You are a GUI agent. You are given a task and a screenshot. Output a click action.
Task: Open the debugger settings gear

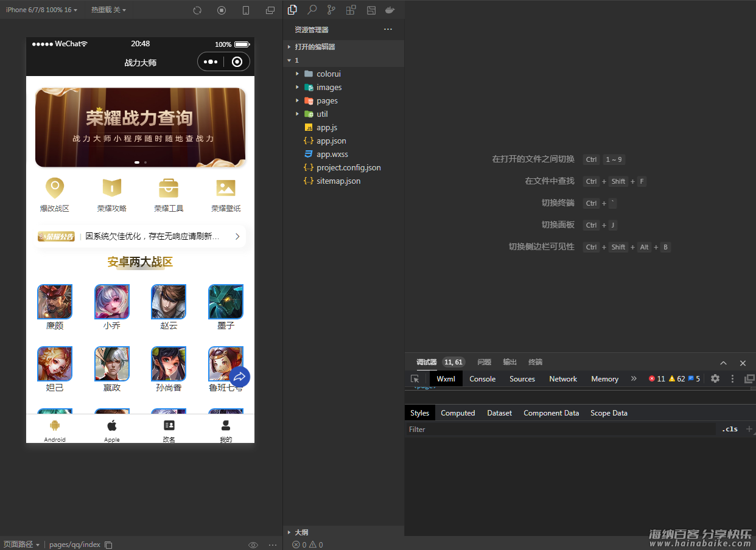[715, 378]
